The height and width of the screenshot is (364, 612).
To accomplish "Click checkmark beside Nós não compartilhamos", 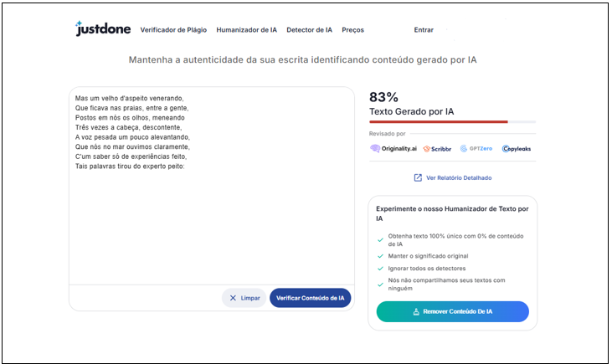I will (380, 285).
